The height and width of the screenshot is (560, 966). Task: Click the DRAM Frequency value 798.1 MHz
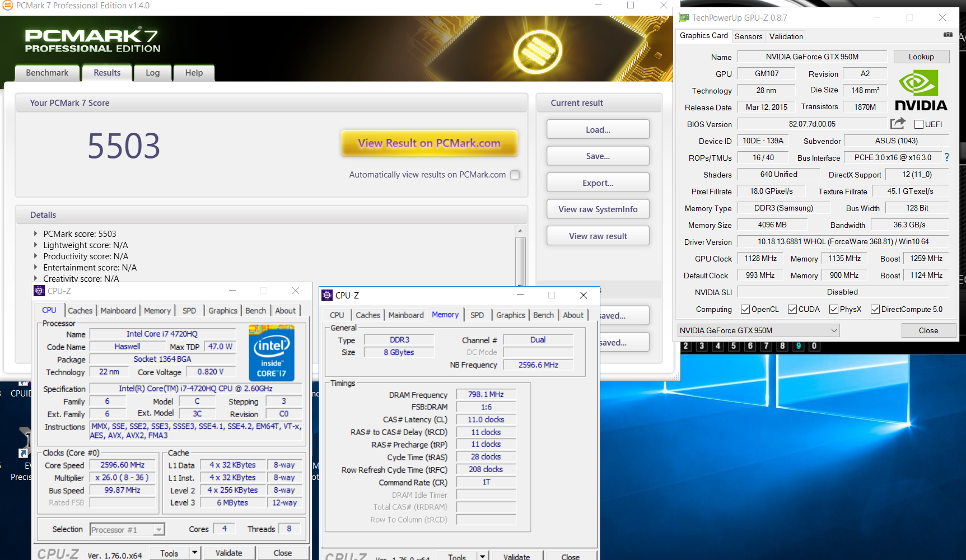pyautogui.click(x=486, y=394)
